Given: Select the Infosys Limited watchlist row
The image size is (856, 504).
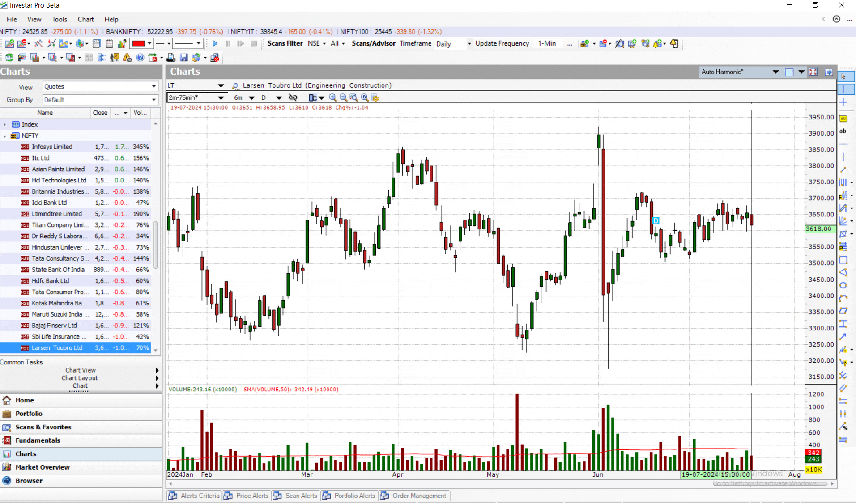Looking at the screenshot, I should [x=52, y=146].
